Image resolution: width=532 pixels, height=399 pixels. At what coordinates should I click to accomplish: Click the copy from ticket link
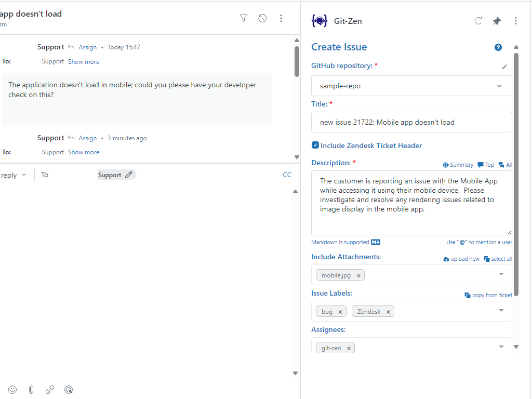tap(488, 295)
